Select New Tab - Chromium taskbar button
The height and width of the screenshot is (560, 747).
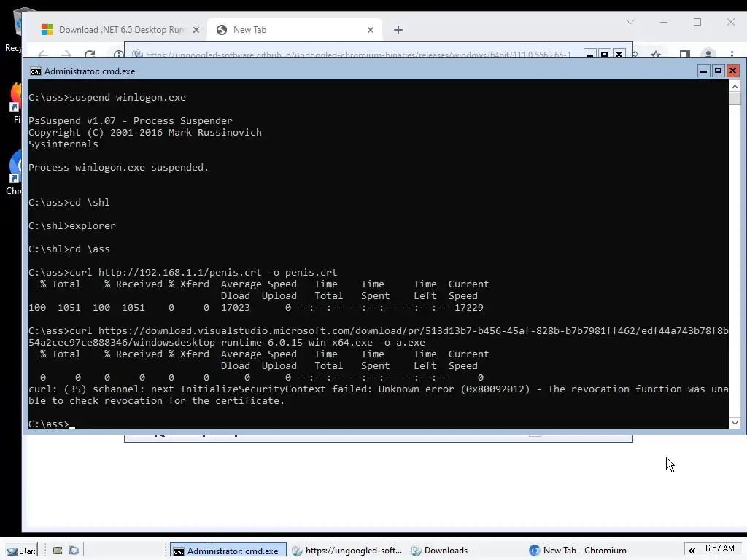584,551
